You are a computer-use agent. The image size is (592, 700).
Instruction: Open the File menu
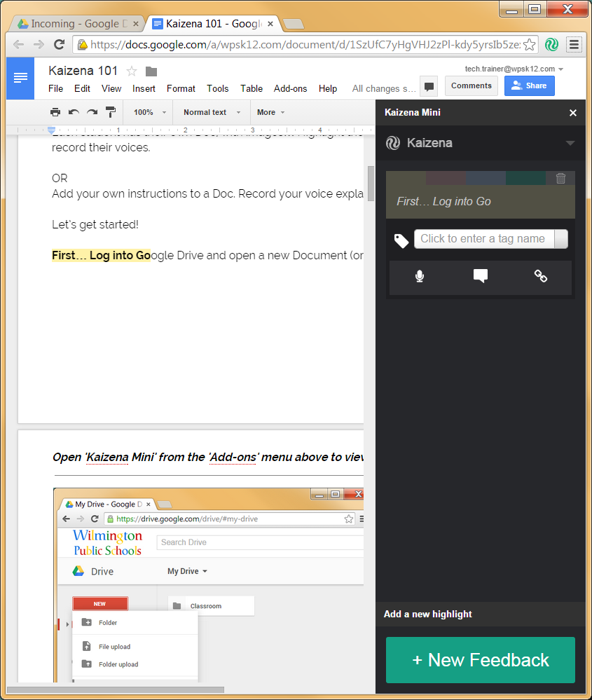pos(56,89)
